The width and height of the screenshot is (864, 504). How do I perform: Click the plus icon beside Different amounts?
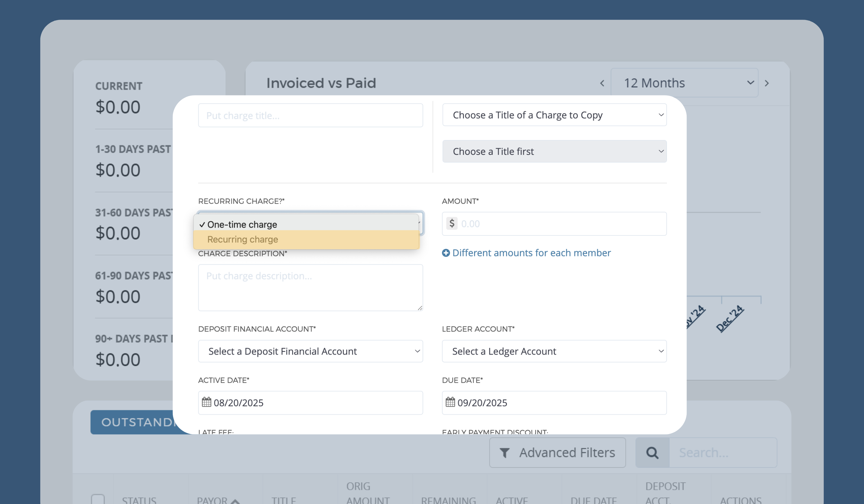tap(446, 253)
